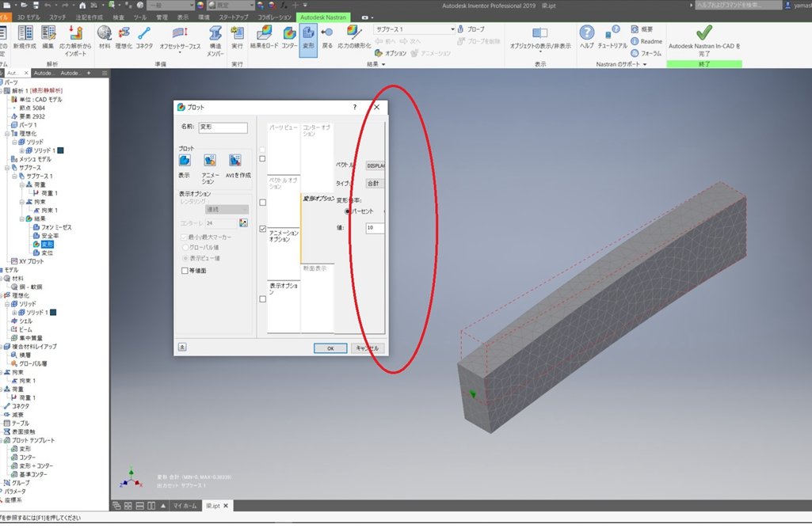Collapse the 理想化 tree node under analysis
The width and height of the screenshot is (812, 528).
click(7, 134)
